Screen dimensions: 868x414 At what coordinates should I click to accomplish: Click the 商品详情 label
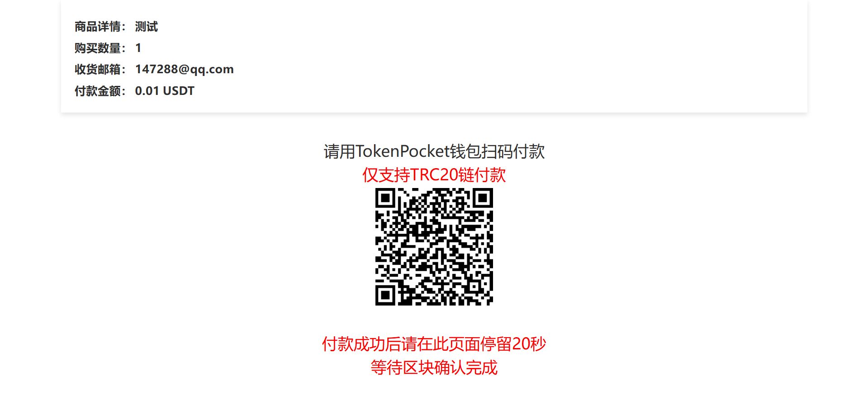(98, 27)
